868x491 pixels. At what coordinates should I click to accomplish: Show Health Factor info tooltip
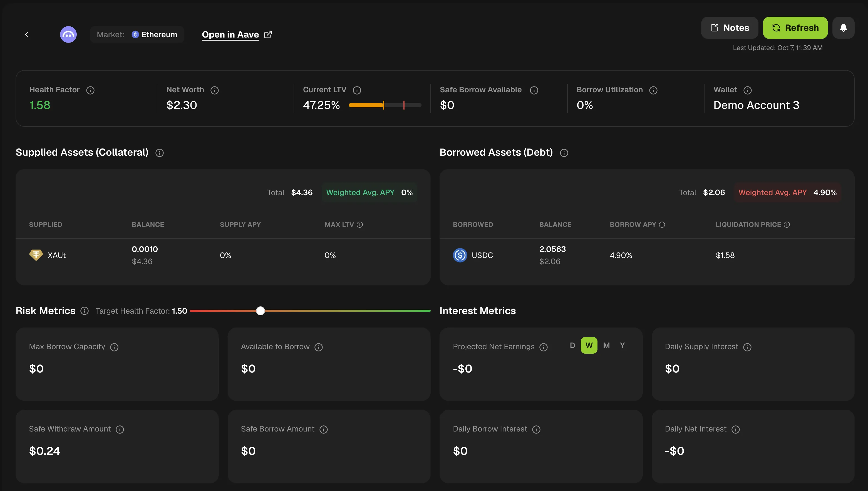click(x=90, y=90)
